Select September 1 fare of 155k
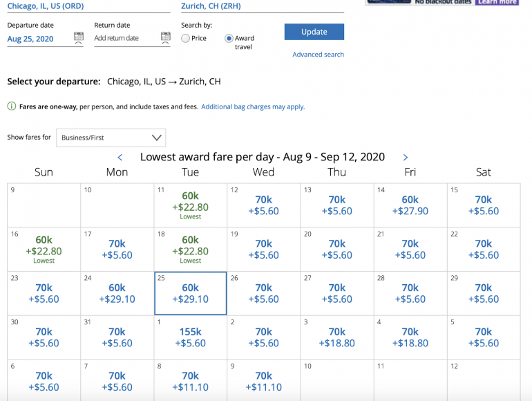 pyautogui.click(x=191, y=337)
